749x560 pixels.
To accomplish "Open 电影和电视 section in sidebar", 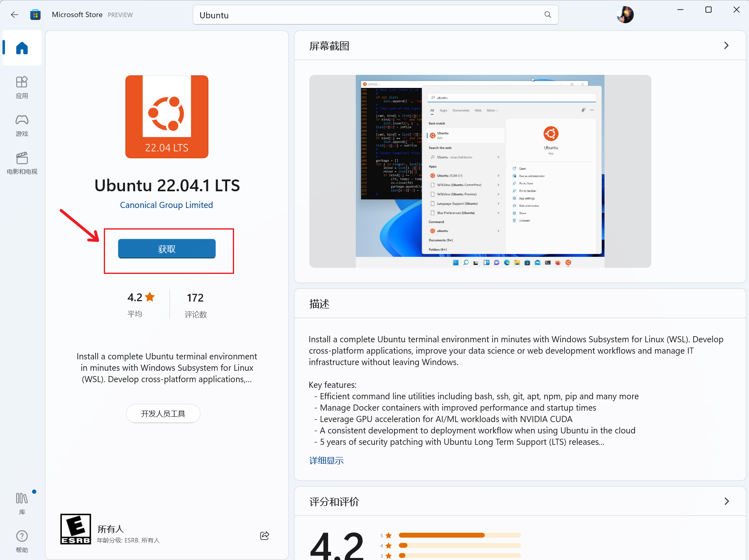I will [22, 163].
